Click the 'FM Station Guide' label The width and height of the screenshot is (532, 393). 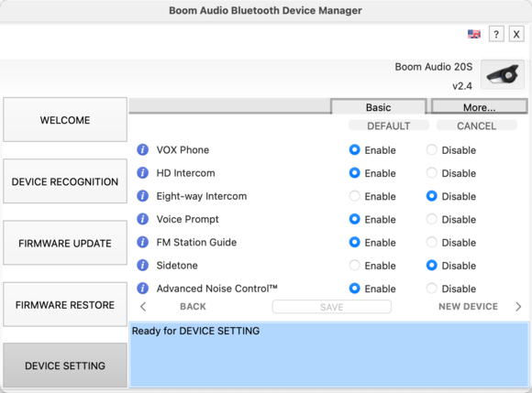coord(196,242)
